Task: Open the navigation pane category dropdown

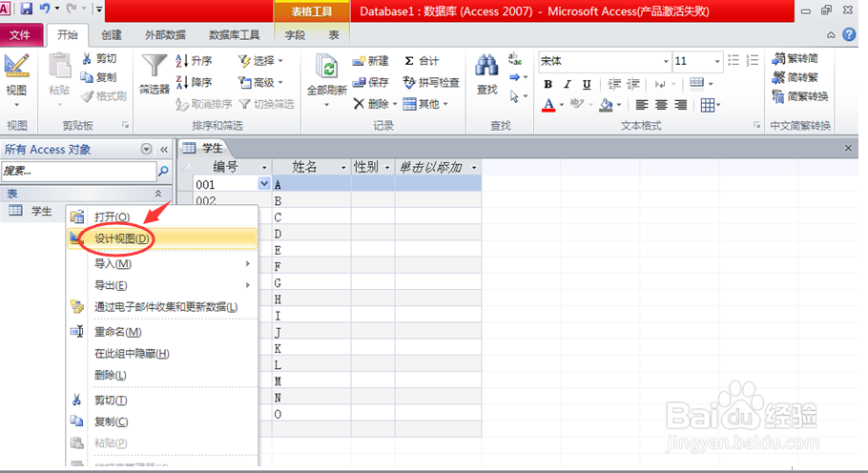Action: point(146,149)
